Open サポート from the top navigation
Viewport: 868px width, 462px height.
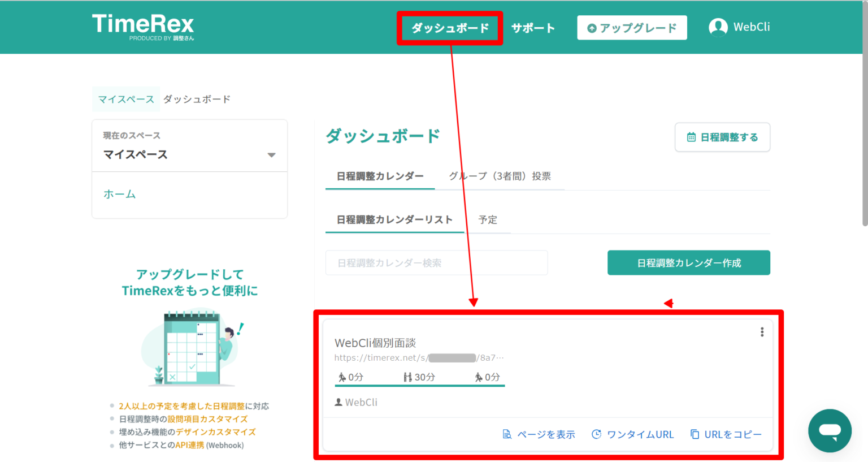(532, 27)
